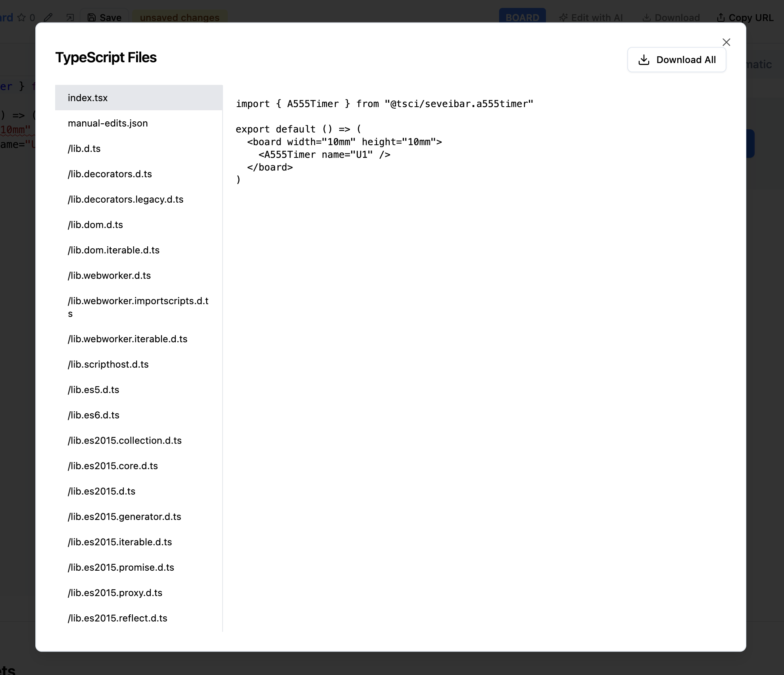Select index.tsx in file list
Screen dimensions: 784x675
[88, 98]
